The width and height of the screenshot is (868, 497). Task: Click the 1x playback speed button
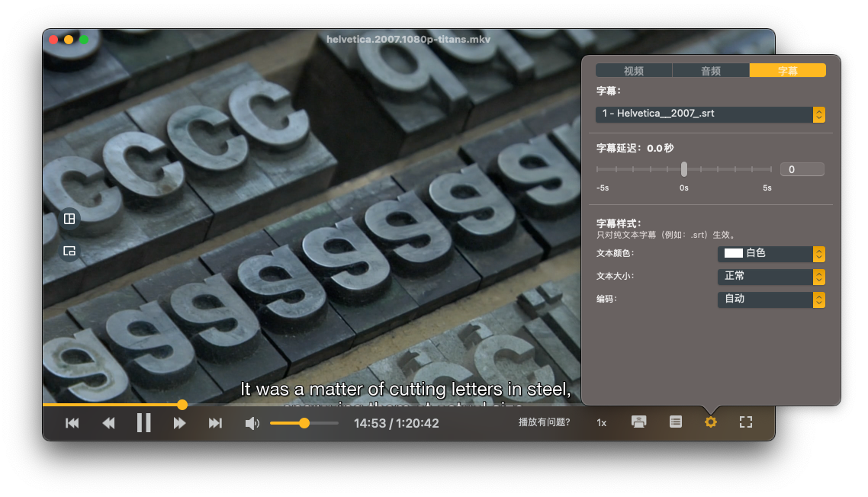(602, 422)
